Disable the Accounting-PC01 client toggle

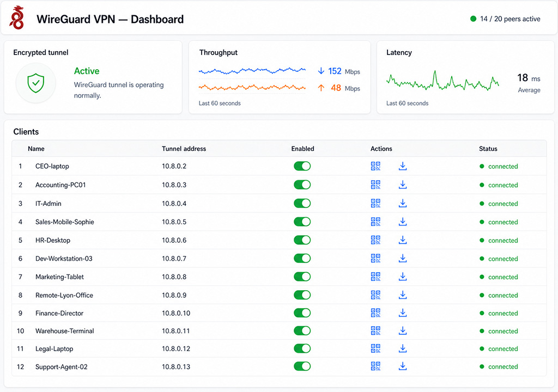point(302,185)
